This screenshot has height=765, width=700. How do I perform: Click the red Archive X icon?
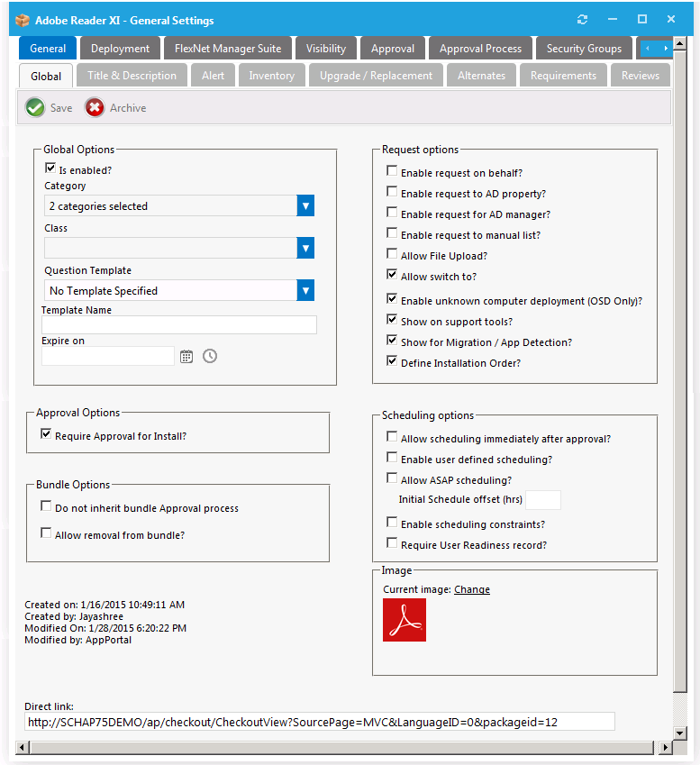(95, 108)
